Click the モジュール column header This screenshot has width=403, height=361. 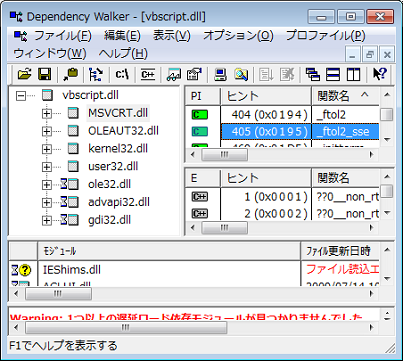pos(169,251)
